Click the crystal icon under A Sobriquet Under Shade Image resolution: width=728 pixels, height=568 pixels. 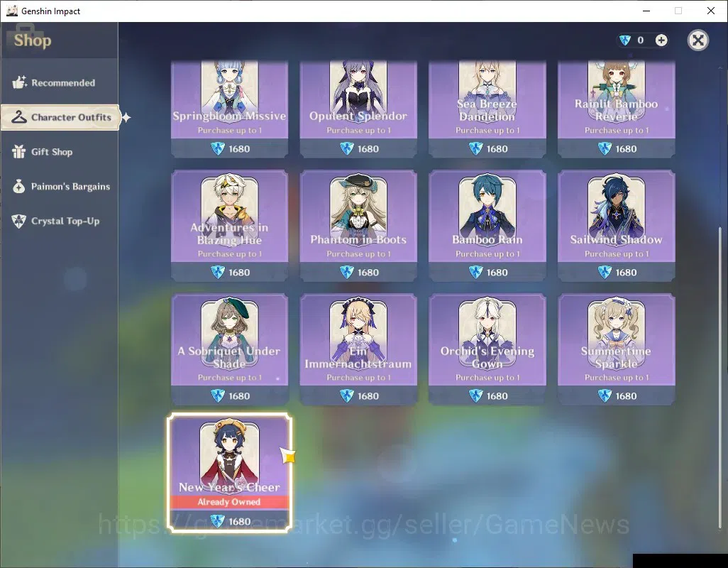tap(218, 395)
